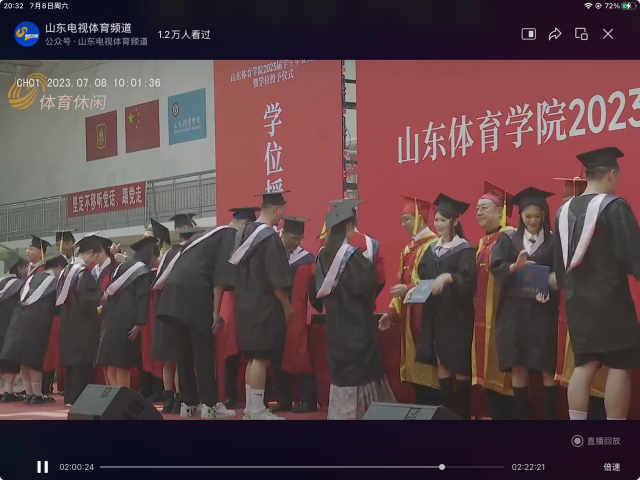
Task: Click the 02:00:24 elapsed time label
Action: tap(77, 467)
